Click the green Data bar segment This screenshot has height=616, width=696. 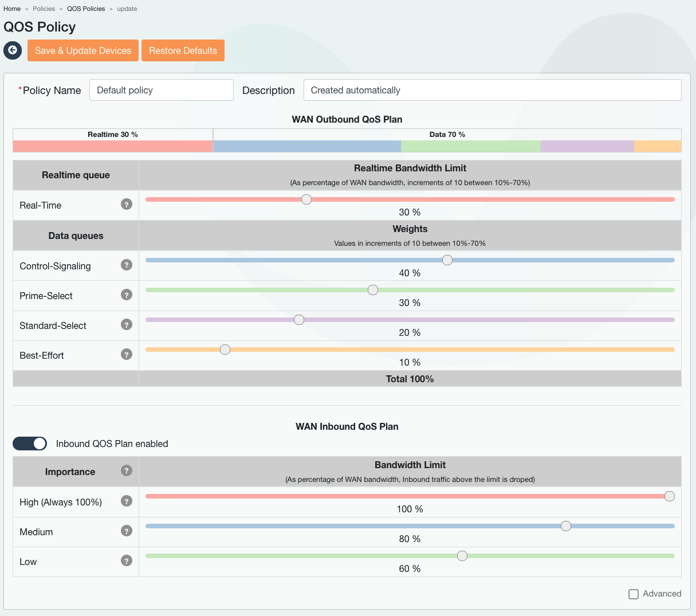(471, 146)
